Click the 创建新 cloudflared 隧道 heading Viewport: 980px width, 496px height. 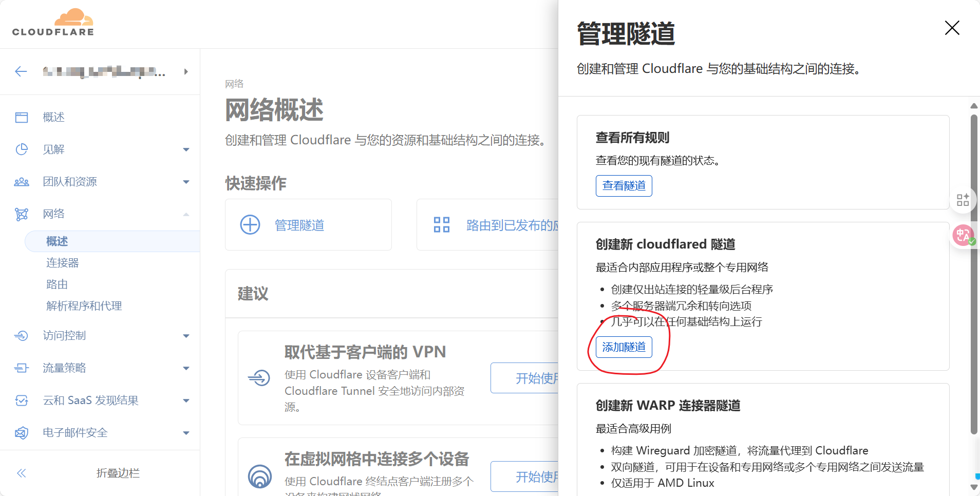(666, 244)
